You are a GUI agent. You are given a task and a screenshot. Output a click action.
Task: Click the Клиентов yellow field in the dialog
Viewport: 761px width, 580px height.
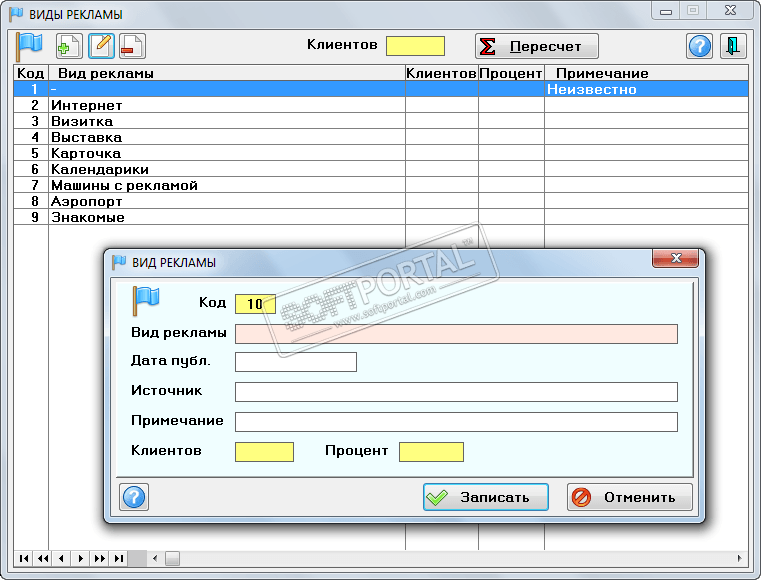tap(265, 452)
